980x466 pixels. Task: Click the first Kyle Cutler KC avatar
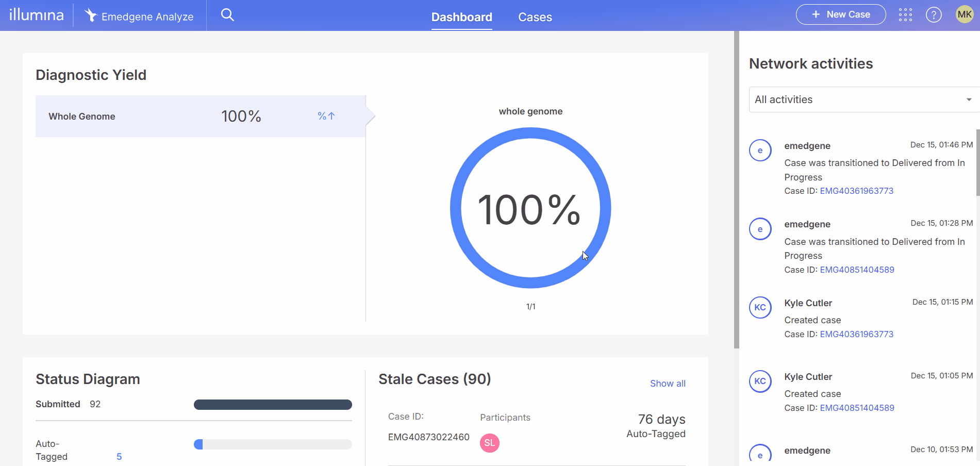[x=760, y=308]
